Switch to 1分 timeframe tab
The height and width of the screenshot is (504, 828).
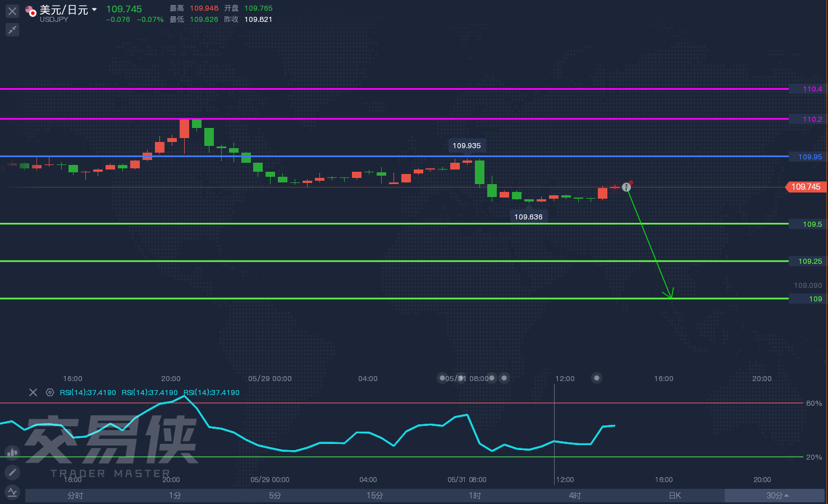pyautogui.click(x=175, y=496)
